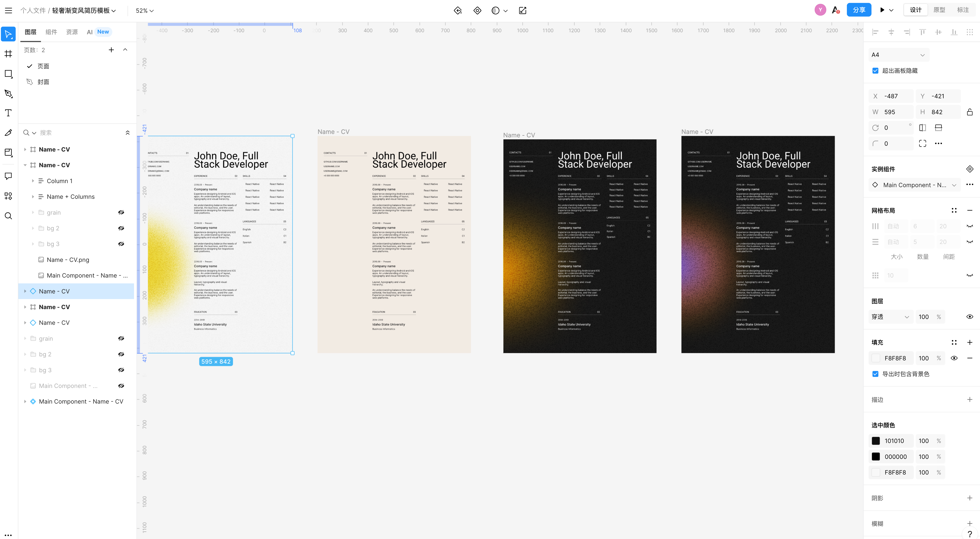Click the hamburger main menu icon
The width and height of the screenshot is (980, 539).
[8, 10]
